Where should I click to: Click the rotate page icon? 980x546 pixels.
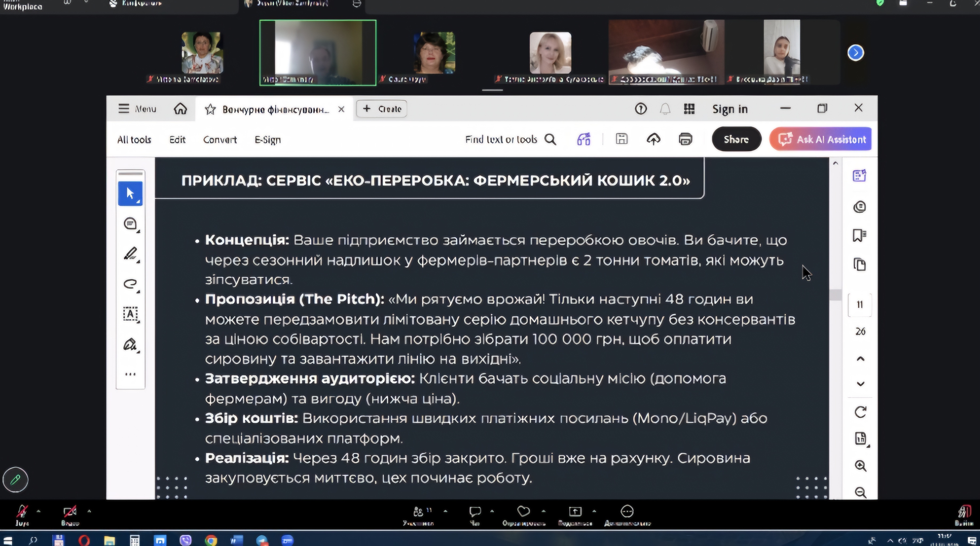(860, 412)
